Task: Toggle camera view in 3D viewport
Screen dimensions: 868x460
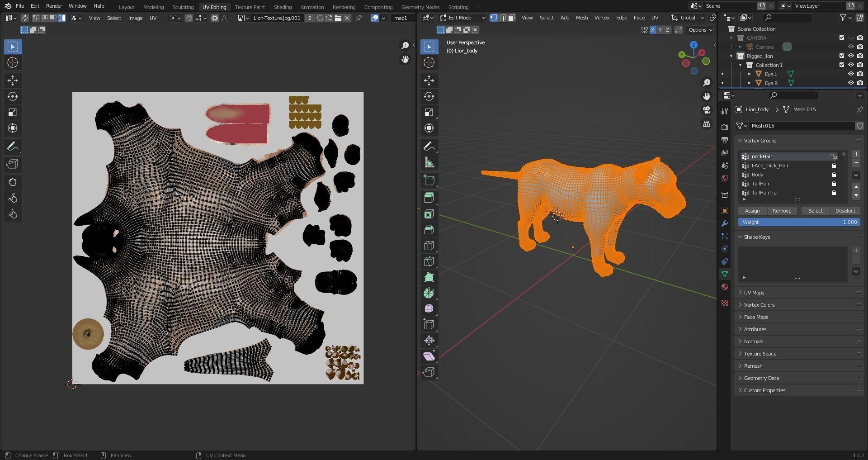Action: point(707,110)
